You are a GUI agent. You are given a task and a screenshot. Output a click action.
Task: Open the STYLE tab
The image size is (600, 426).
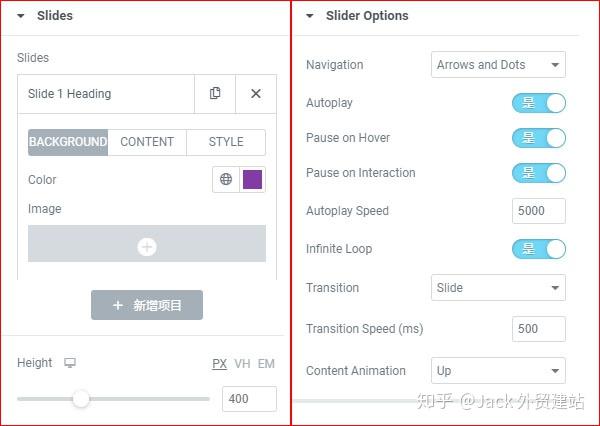pos(226,142)
